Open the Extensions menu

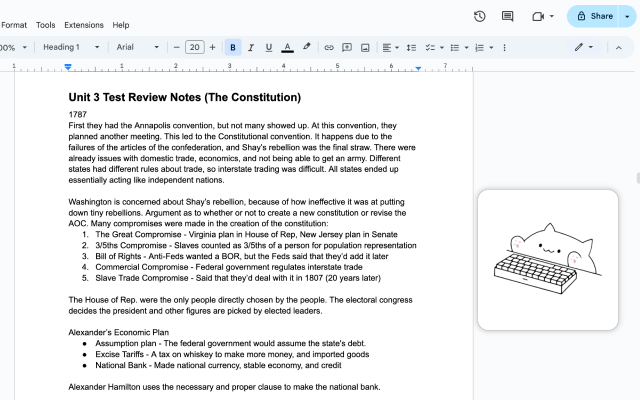pyautogui.click(x=84, y=25)
